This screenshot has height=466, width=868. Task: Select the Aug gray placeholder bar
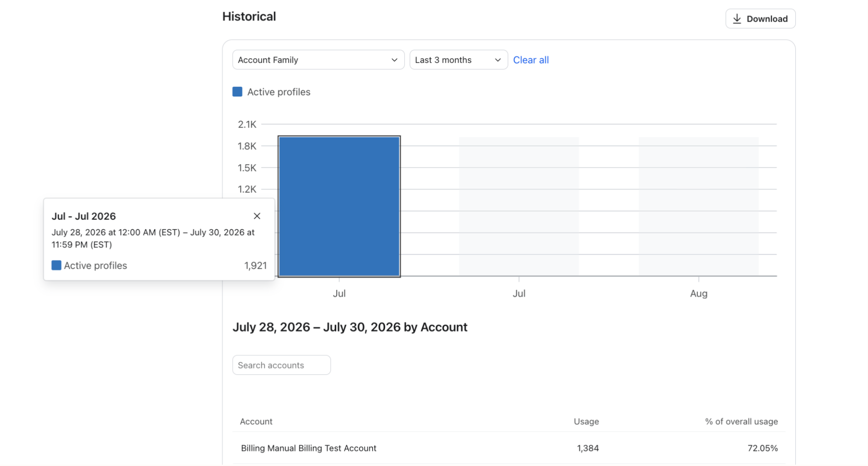click(698, 207)
